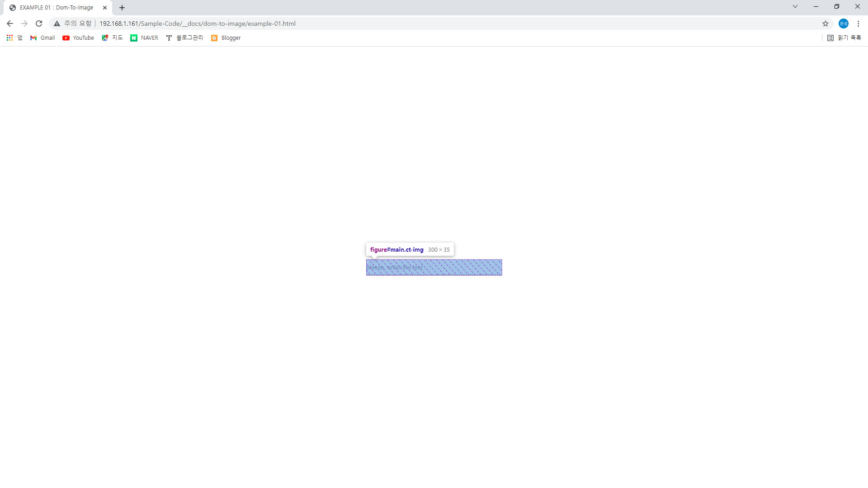Open a new tab with plus
This screenshot has height=488, width=868.
pos(122,8)
